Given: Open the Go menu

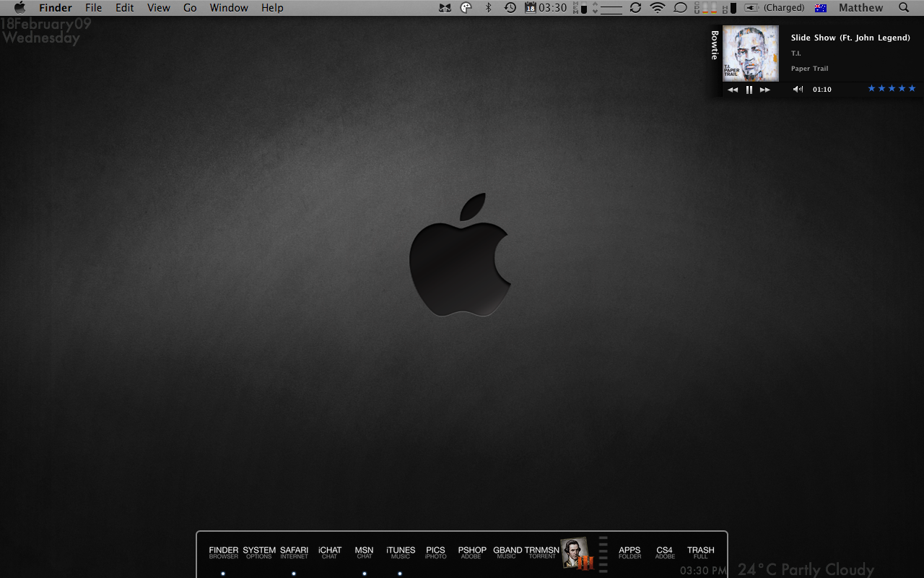Looking at the screenshot, I should coord(190,8).
